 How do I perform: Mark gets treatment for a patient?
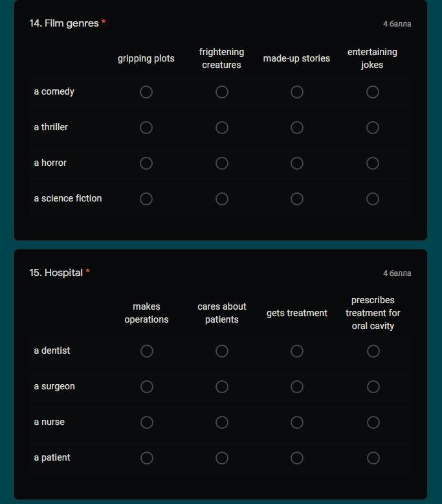coord(297,458)
